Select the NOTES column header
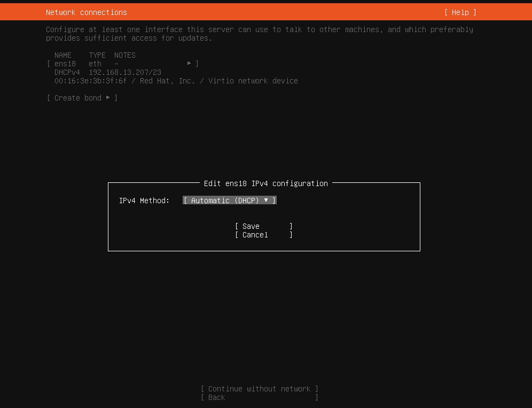 [x=125, y=55]
